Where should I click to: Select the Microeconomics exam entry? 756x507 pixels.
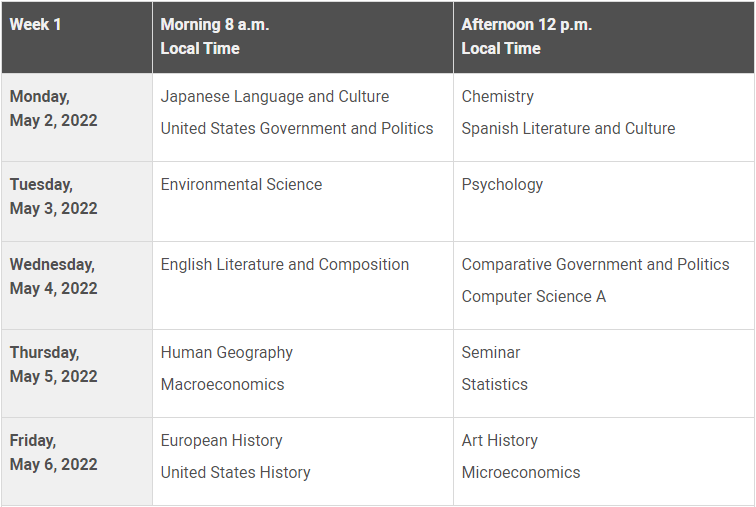tap(521, 472)
